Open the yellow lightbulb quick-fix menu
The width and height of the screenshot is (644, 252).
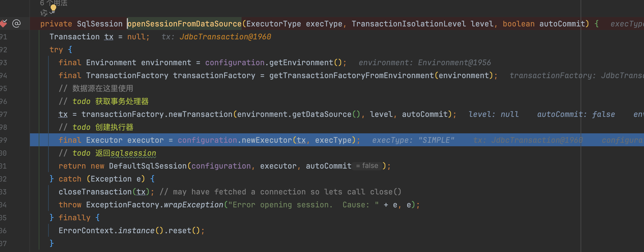[53, 9]
